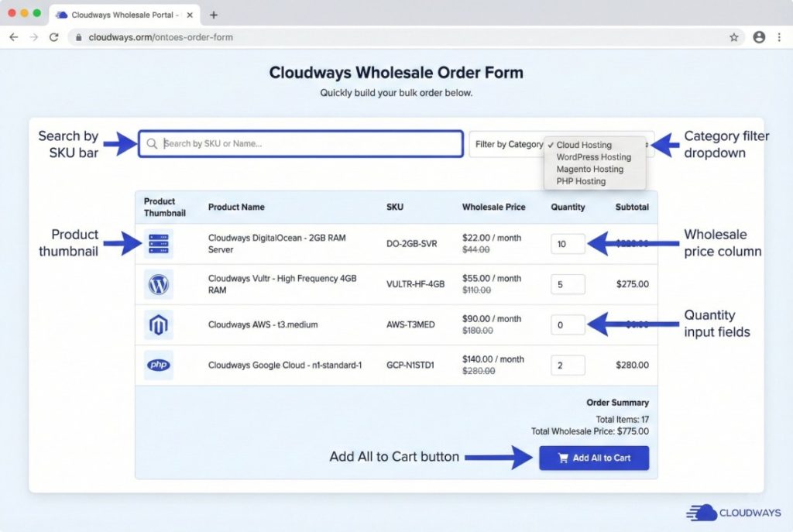The height and width of the screenshot is (532, 793).
Task: Click the Add All to Cart button
Action: [x=594, y=458]
